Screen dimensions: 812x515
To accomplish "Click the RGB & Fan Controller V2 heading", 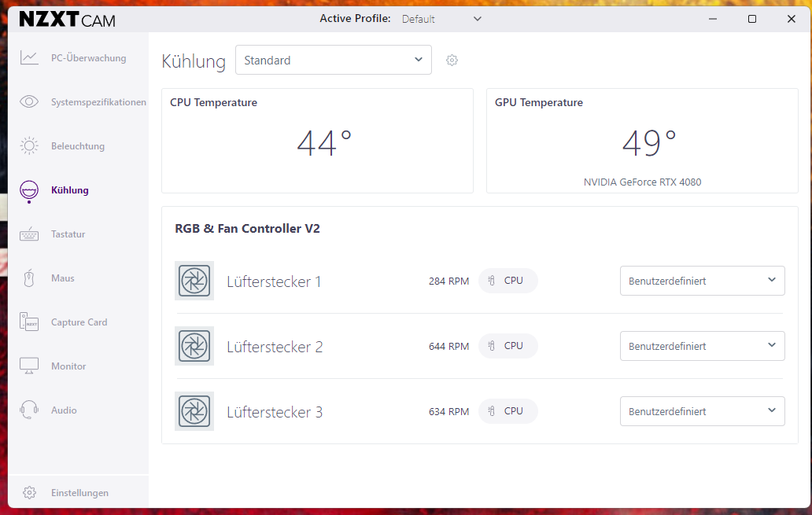I will tap(248, 228).
